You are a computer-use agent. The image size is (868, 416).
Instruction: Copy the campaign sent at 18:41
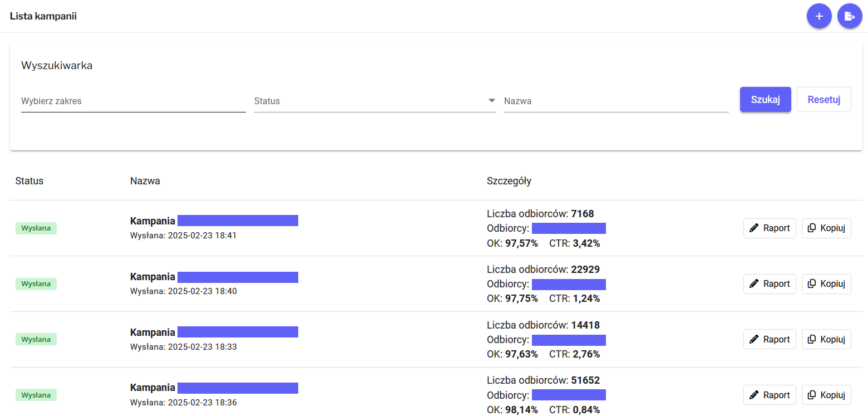tap(826, 228)
